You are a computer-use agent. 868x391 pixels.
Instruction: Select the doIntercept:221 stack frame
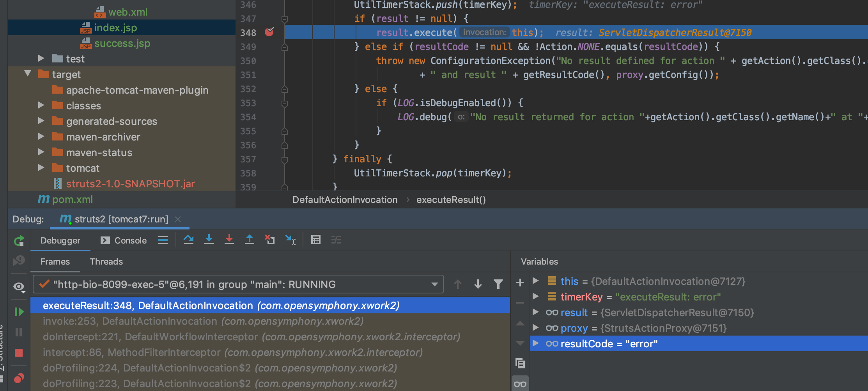(270, 337)
